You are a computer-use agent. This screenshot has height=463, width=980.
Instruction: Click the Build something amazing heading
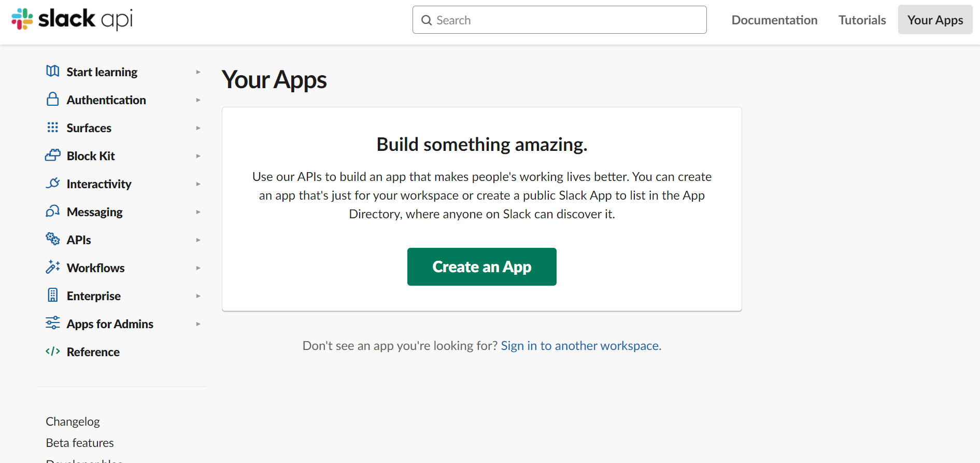(482, 144)
